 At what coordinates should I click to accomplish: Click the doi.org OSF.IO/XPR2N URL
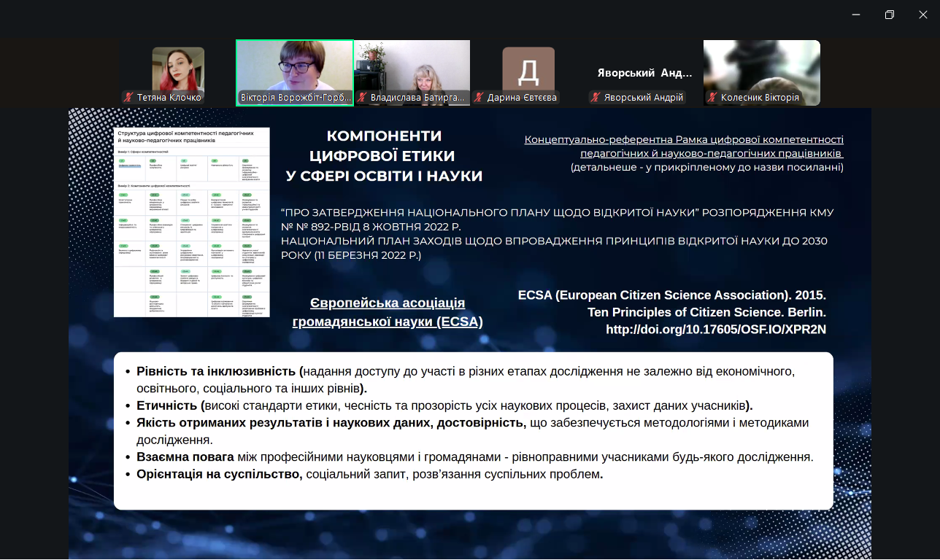(715, 330)
